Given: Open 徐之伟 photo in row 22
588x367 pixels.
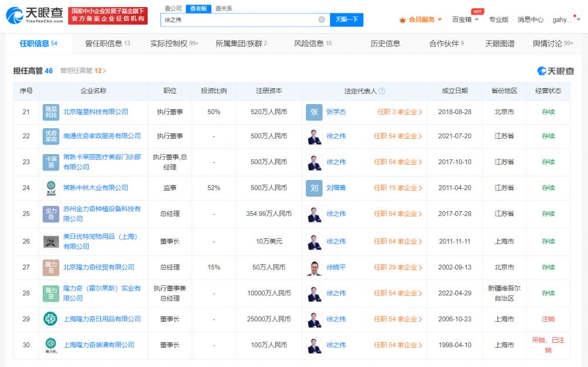Looking at the screenshot, I should coord(314,136).
